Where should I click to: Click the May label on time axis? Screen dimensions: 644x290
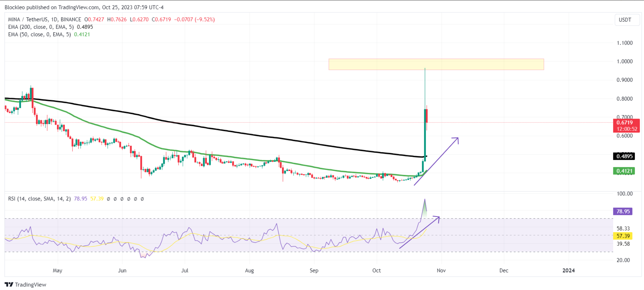[x=57, y=270]
